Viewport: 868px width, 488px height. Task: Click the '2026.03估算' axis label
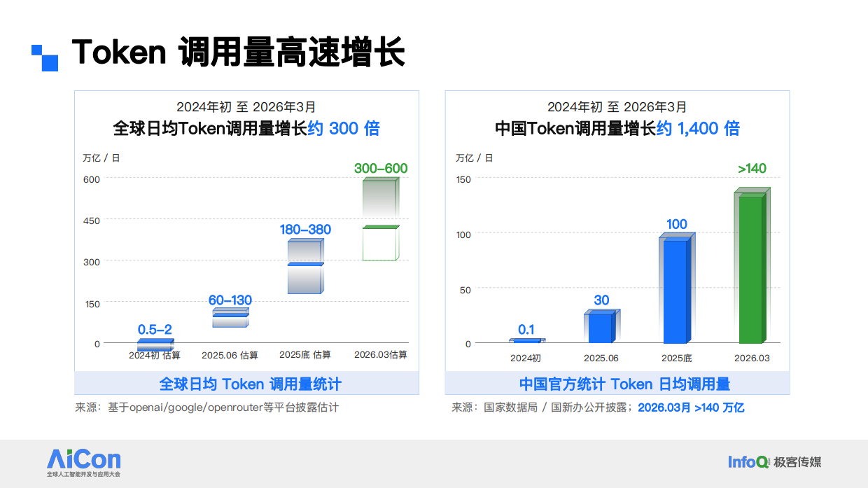[381, 355]
